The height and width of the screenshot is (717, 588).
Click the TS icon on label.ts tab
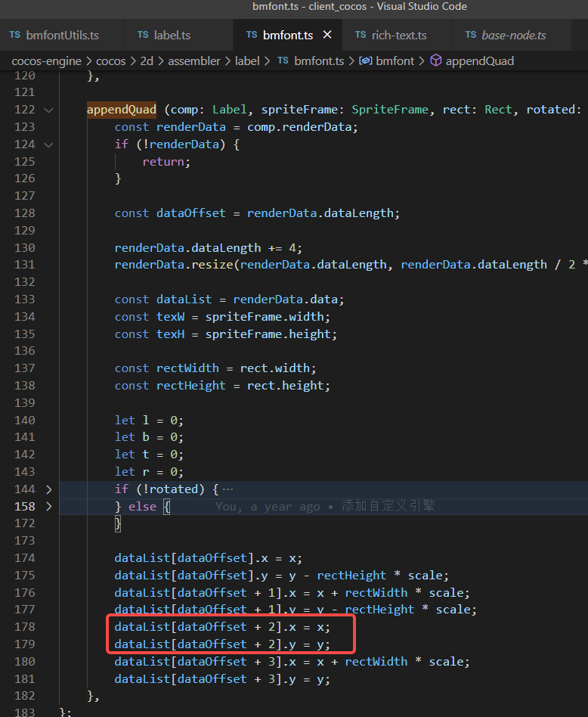[143, 35]
